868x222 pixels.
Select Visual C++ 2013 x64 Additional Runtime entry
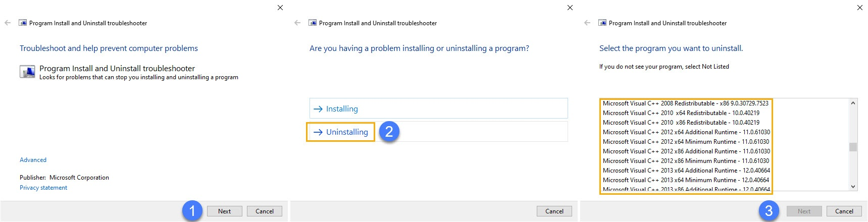[686, 171]
